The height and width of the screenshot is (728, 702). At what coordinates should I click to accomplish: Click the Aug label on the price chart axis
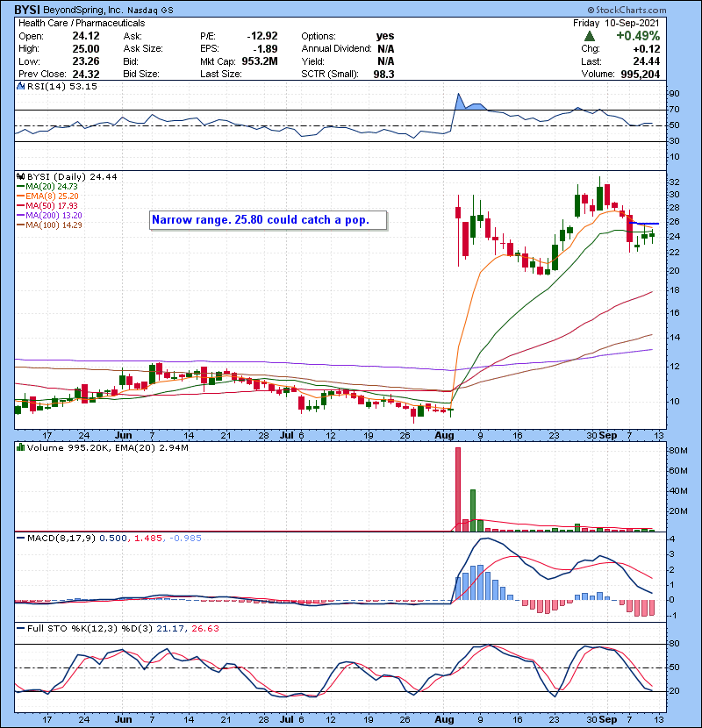point(444,436)
